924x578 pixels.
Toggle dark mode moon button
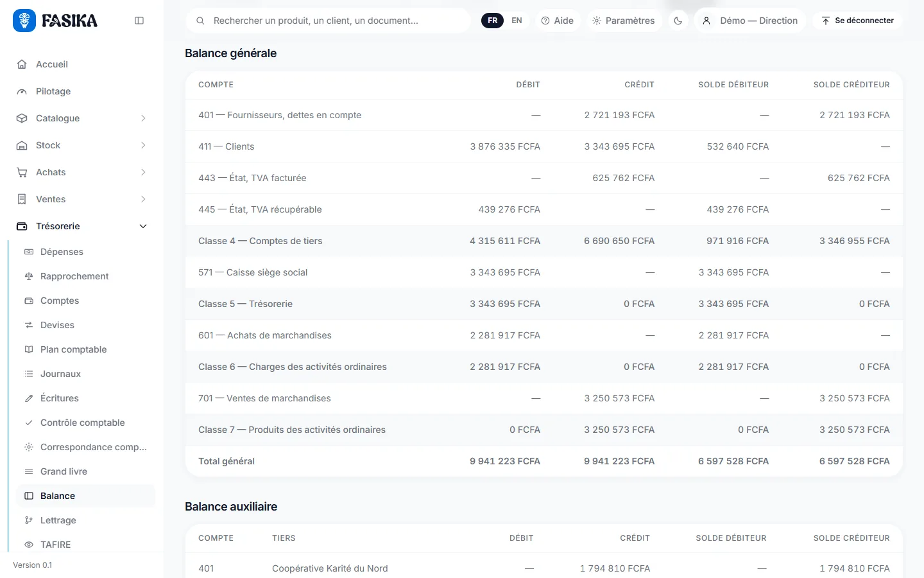pyautogui.click(x=678, y=21)
